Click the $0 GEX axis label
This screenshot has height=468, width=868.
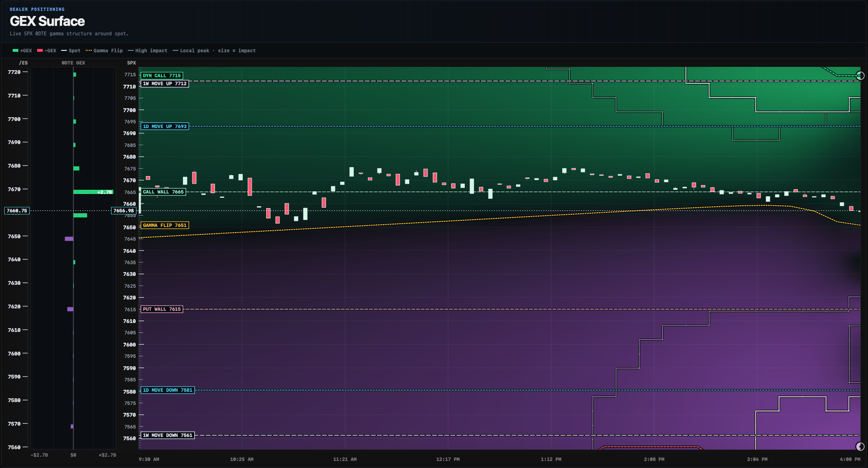(x=73, y=455)
